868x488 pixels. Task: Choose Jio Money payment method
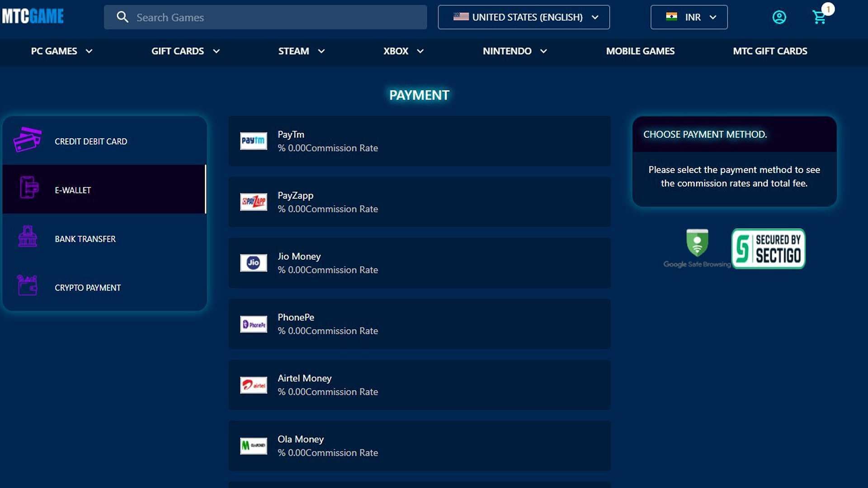(419, 263)
